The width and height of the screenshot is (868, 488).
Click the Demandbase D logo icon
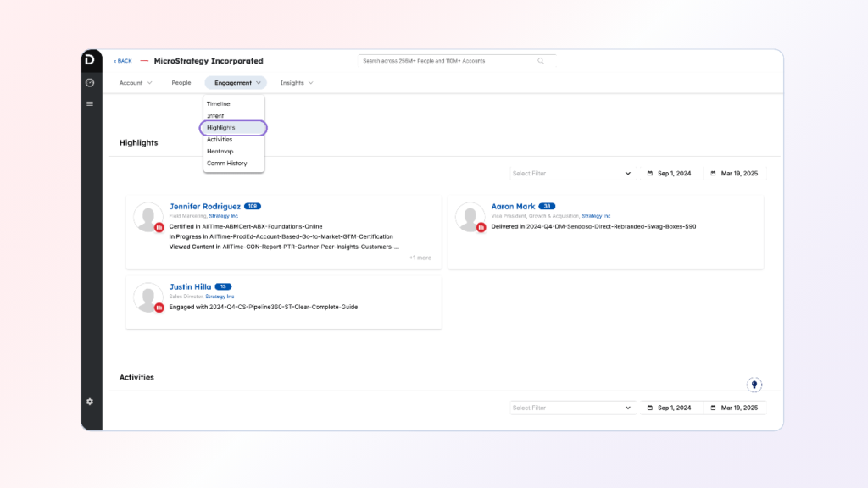(x=90, y=60)
